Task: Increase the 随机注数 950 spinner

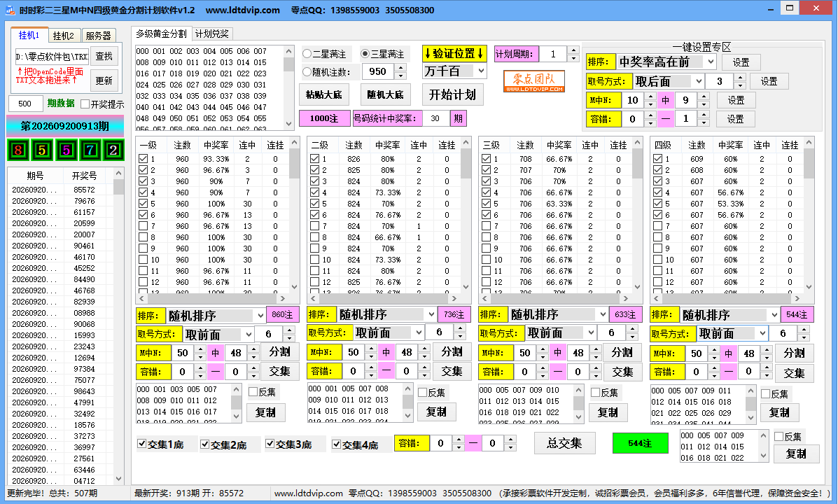Action: coord(401,67)
